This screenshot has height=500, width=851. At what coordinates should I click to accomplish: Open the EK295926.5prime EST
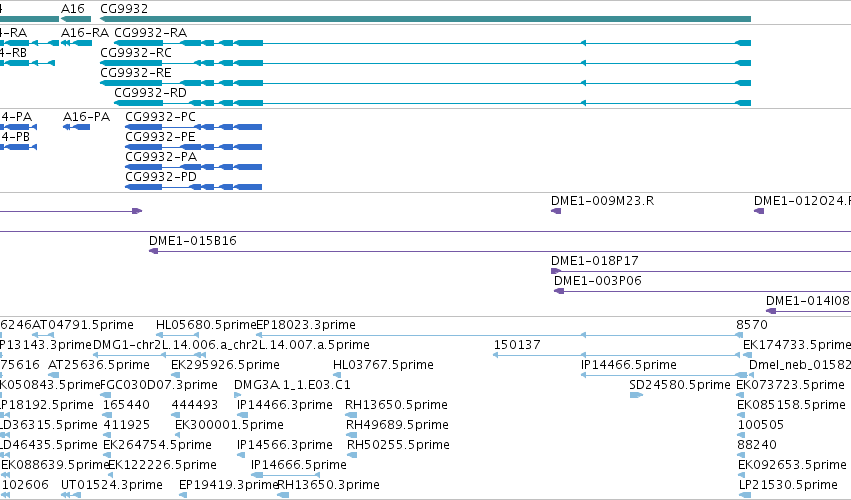[x=175, y=375]
